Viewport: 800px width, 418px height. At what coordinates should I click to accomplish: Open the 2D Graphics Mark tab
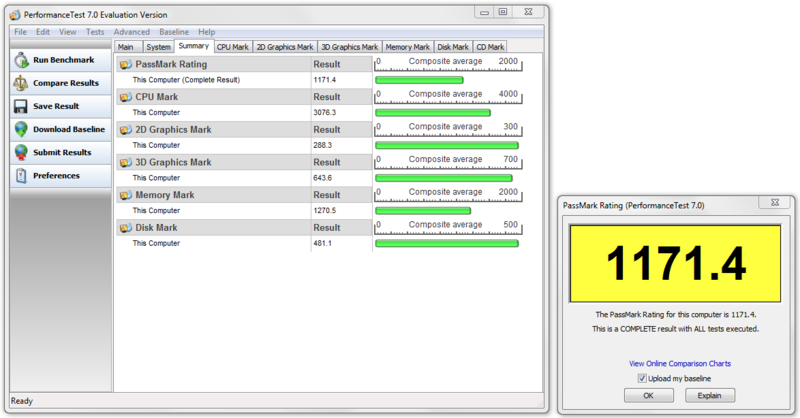[x=285, y=47]
